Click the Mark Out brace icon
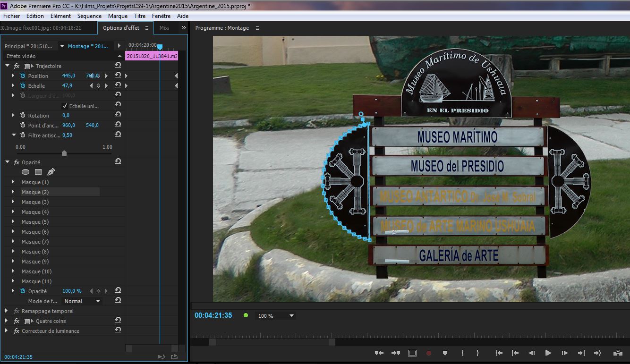Viewport: 630px width, 364px height. 477,353
